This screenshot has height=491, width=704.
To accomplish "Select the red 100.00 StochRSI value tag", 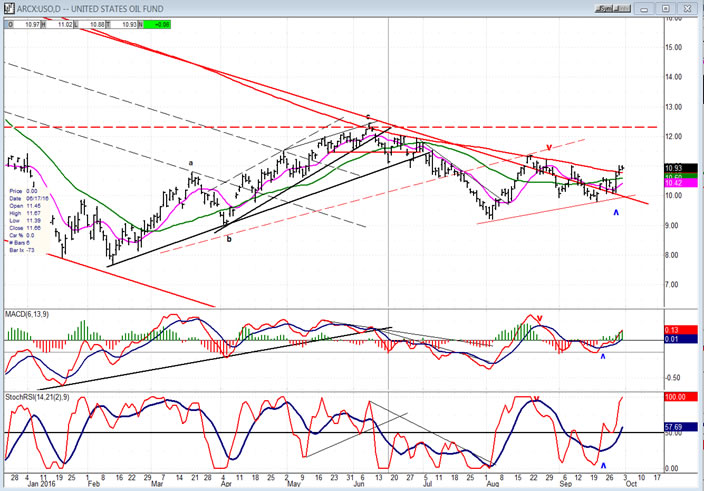I will pos(683,396).
